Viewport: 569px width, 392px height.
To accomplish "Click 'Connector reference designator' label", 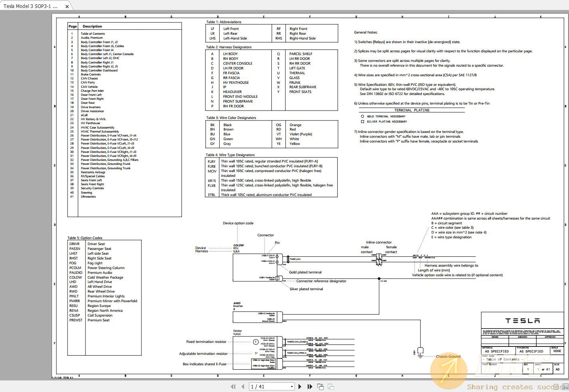I will click(x=321, y=281).
